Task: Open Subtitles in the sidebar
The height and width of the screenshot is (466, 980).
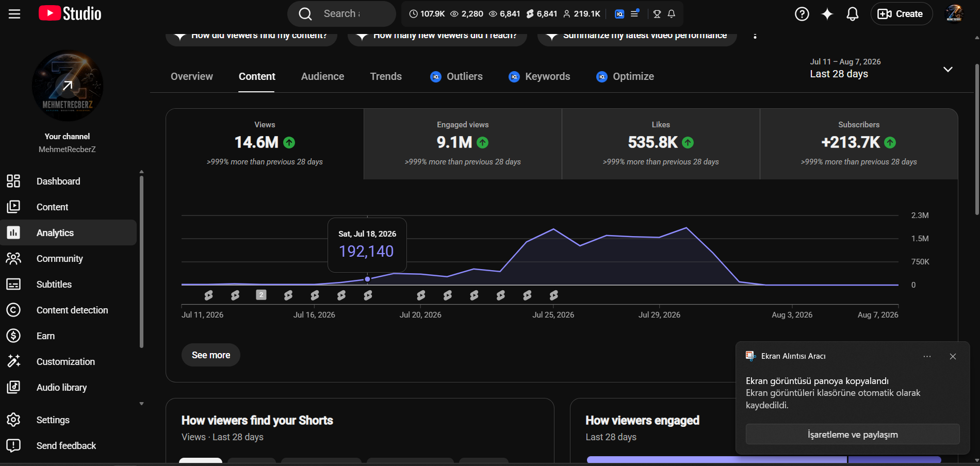Action: click(69, 284)
